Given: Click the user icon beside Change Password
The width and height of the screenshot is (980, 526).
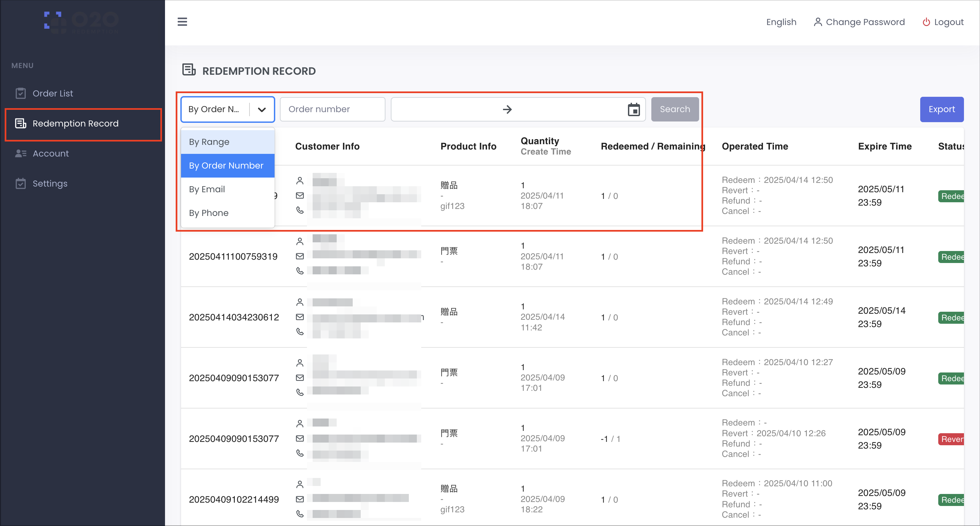Looking at the screenshot, I should click(x=817, y=22).
